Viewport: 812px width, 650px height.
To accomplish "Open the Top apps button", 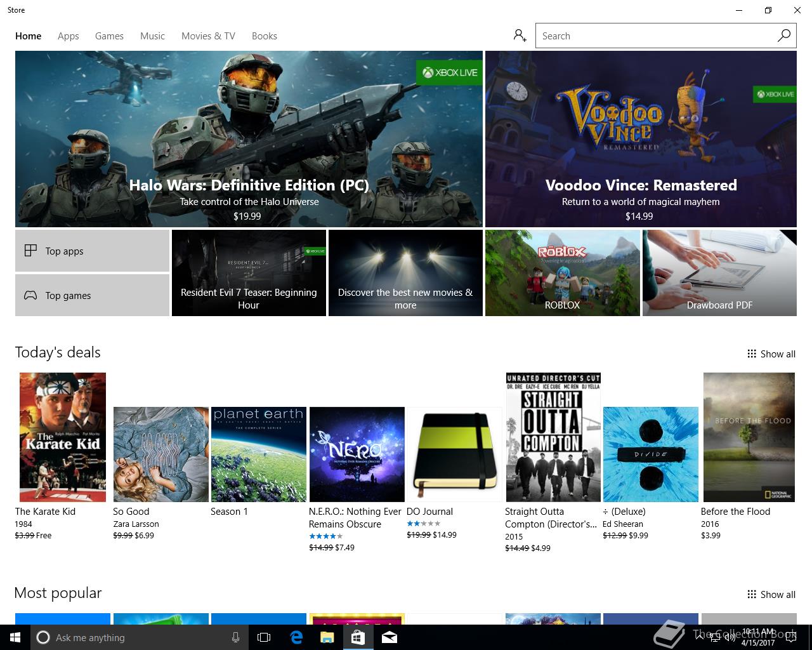I will (92, 251).
